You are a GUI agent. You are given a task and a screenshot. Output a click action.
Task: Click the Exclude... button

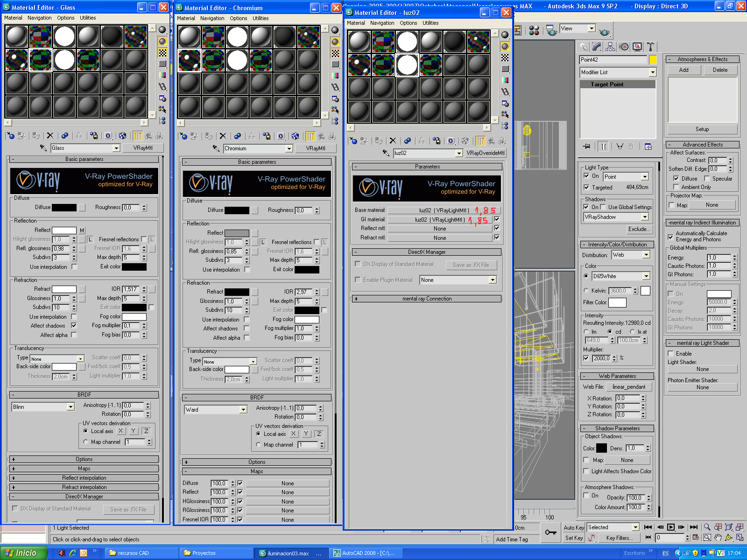(639, 229)
